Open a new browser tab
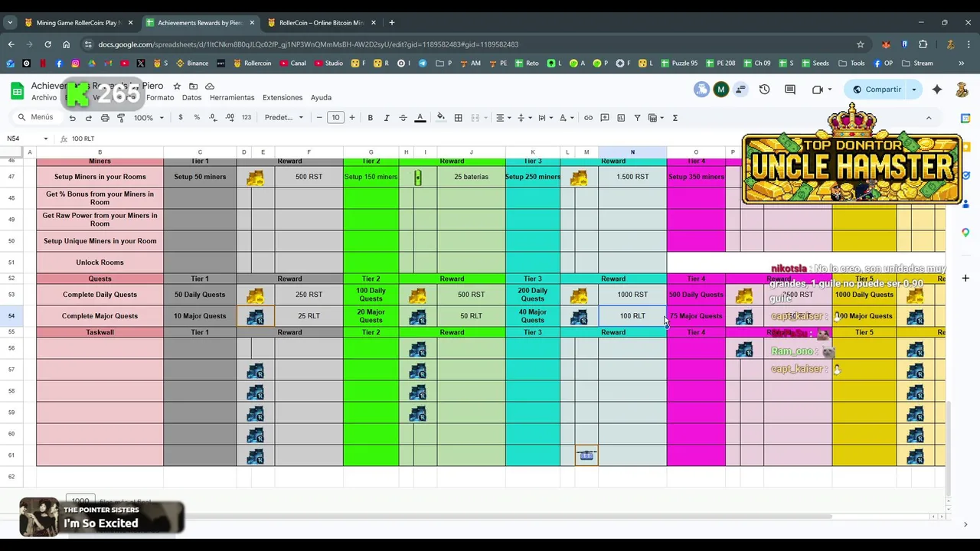 pos(392,22)
